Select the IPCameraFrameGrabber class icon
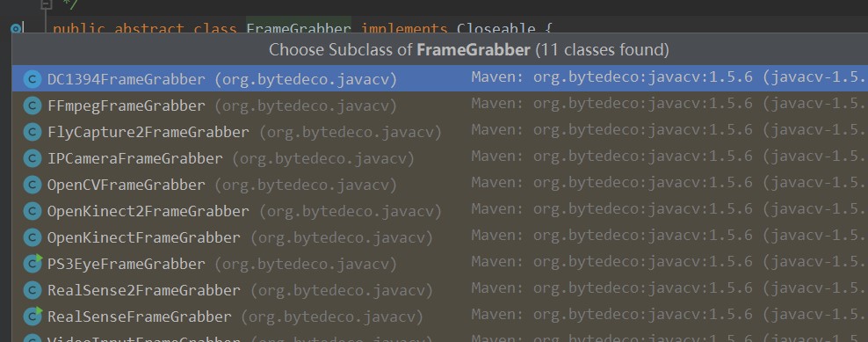The width and height of the screenshot is (868, 342). [33, 158]
